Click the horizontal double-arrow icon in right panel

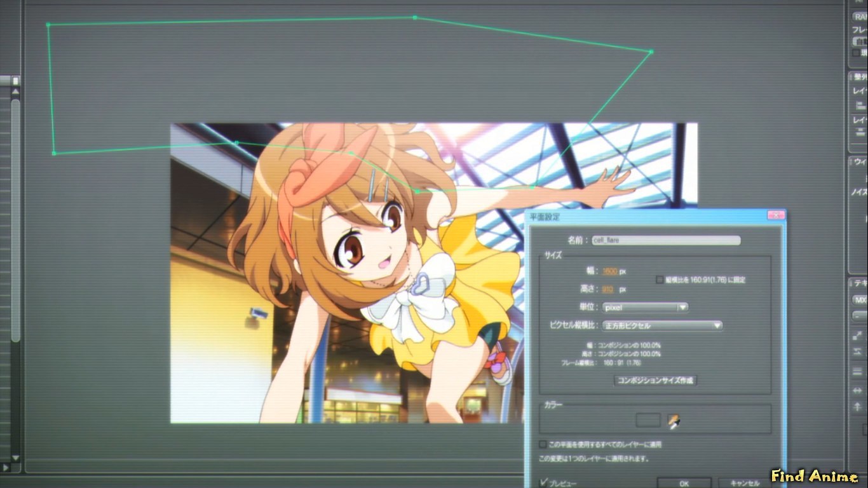[x=858, y=390]
